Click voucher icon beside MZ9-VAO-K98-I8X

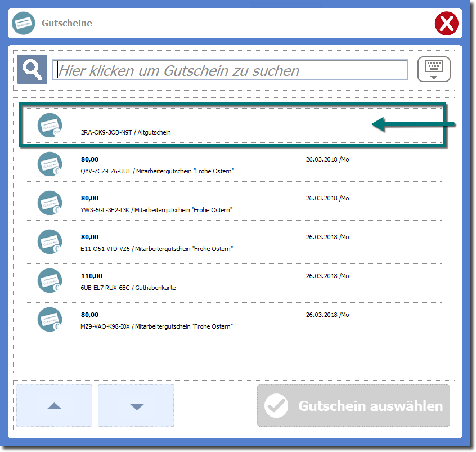50,319
